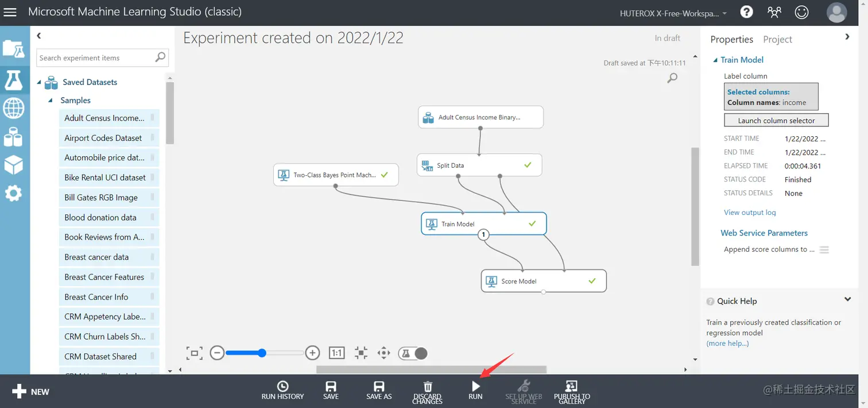Click the experiment title text
This screenshot has height=408, width=868.
[293, 38]
